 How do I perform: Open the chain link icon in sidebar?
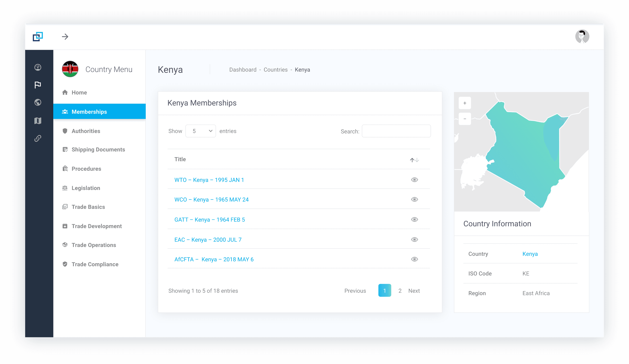click(x=38, y=138)
